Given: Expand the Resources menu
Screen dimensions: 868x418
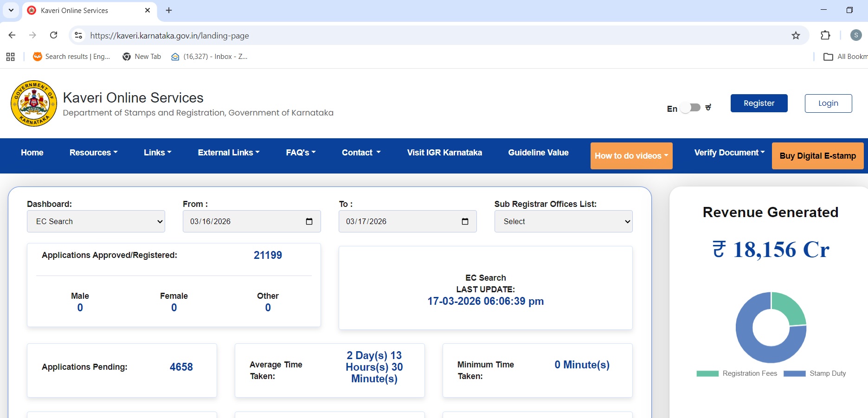Looking at the screenshot, I should pyautogui.click(x=93, y=153).
